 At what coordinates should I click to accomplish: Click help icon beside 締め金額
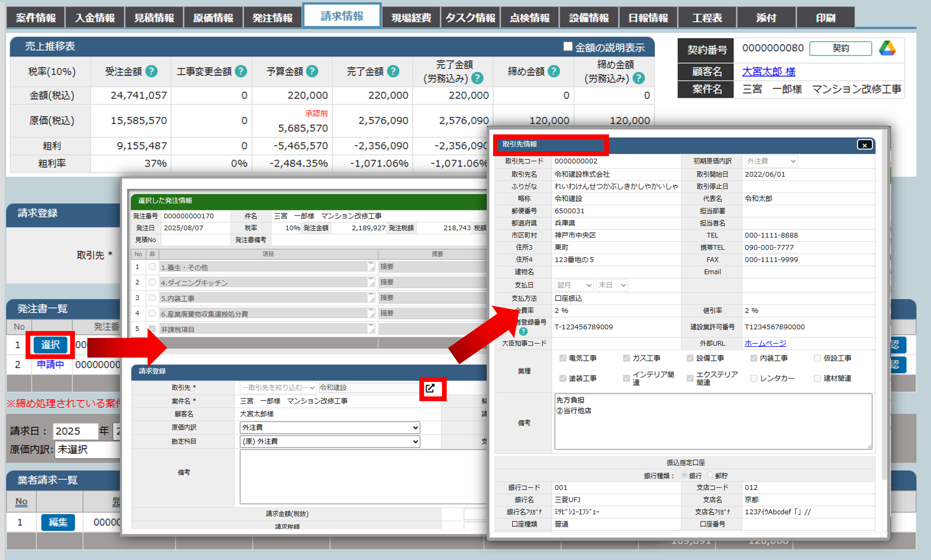(x=554, y=71)
